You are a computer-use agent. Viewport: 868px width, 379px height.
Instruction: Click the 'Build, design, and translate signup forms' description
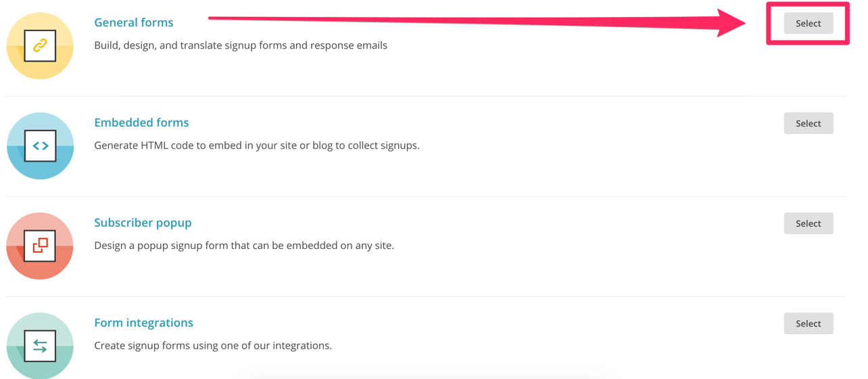pos(241,45)
